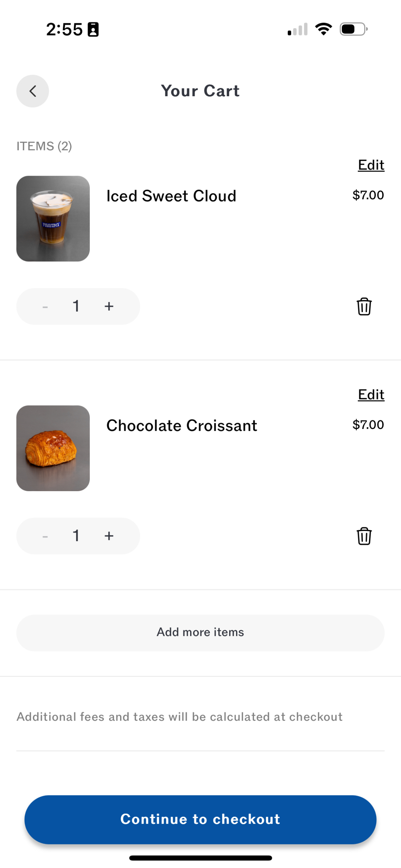Open the Chocolate Croissant photo thumbnail
The width and height of the screenshot is (401, 868).
(53, 448)
